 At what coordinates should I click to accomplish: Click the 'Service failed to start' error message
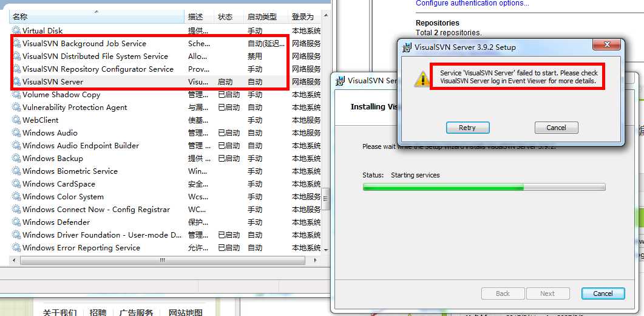[x=519, y=77]
